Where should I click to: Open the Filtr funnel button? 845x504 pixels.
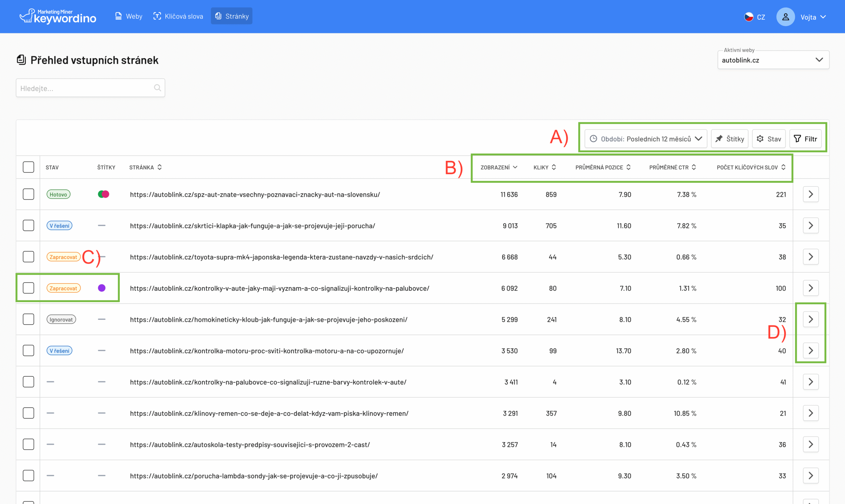click(805, 139)
